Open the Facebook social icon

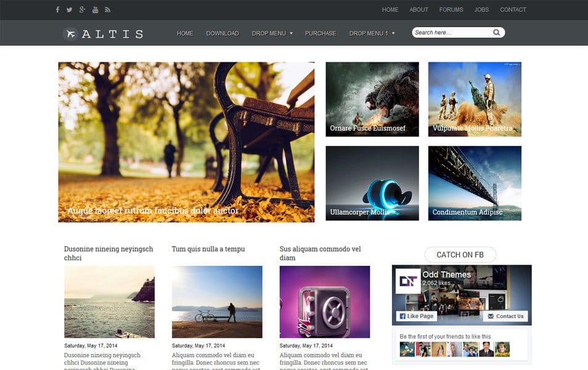pyautogui.click(x=57, y=9)
